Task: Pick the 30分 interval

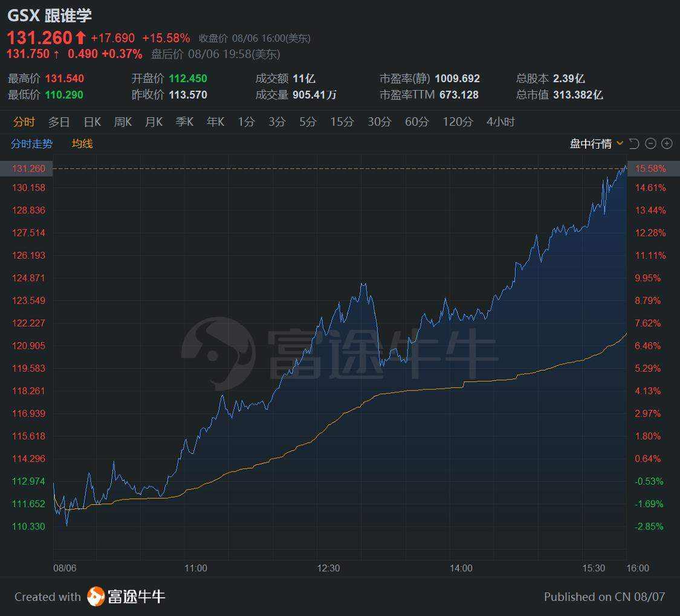Action: click(379, 122)
